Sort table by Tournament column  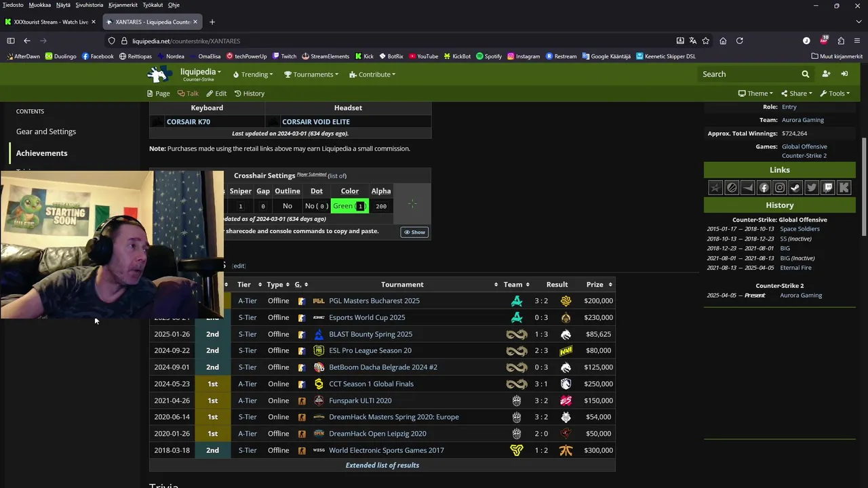pos(406,285)
